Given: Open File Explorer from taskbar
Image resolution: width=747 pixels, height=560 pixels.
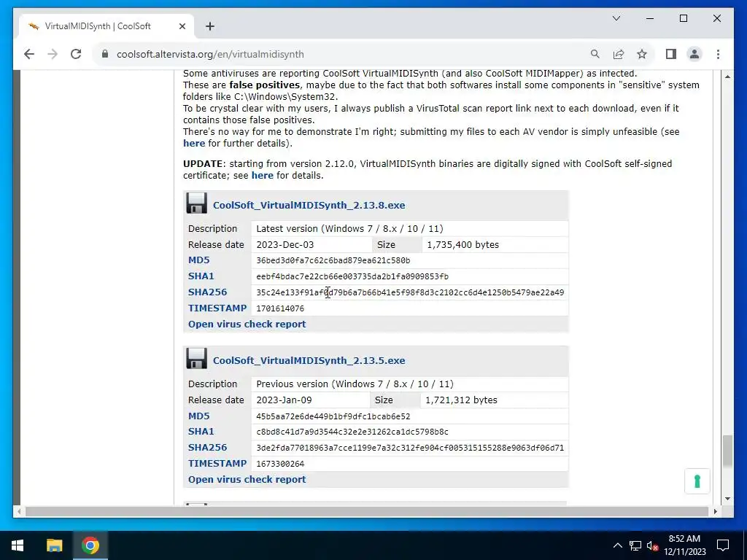Looking at the screenshot, I should click(x=54, y=545).
